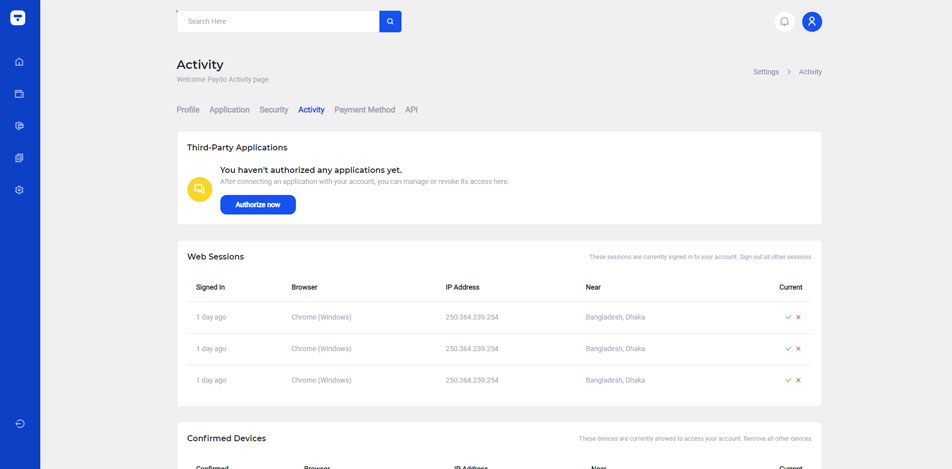Viewport: 952px width, 469px height.
Task: Click the Paydo logo in the sidebar
Action: click(18, 18)
